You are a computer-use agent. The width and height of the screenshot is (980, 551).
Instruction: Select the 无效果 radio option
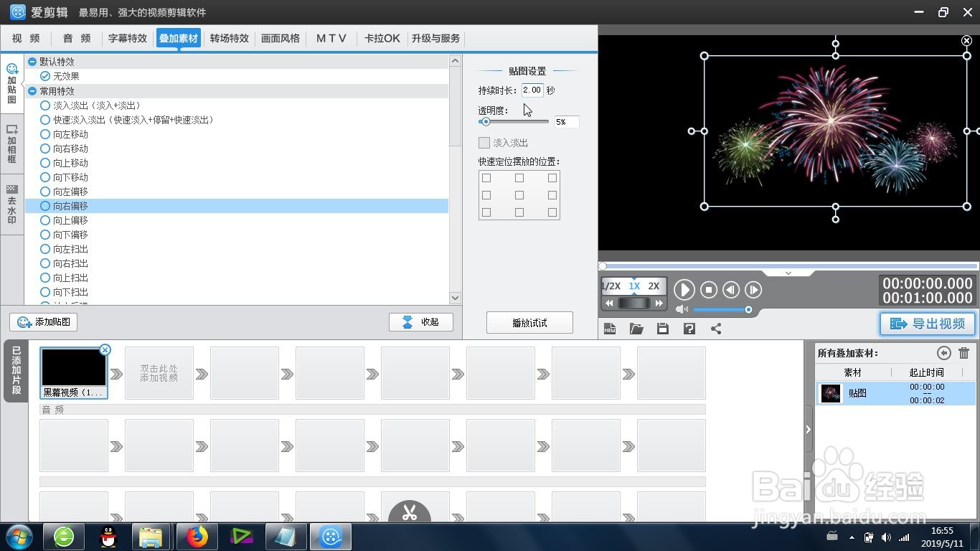point(45,76)
